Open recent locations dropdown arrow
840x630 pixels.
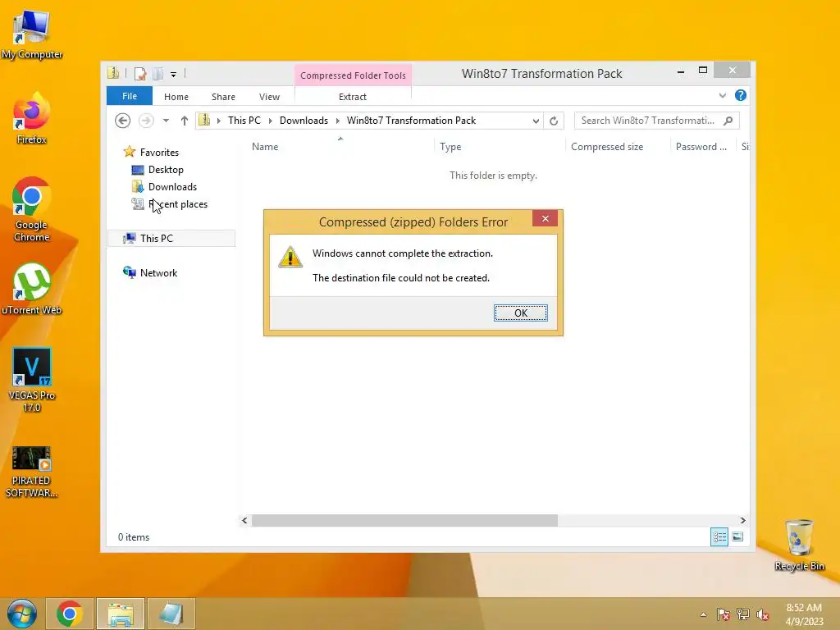click(166, 121)
